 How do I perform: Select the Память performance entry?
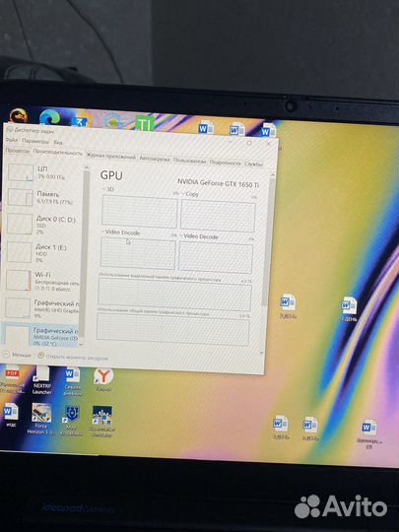(42, 198)
